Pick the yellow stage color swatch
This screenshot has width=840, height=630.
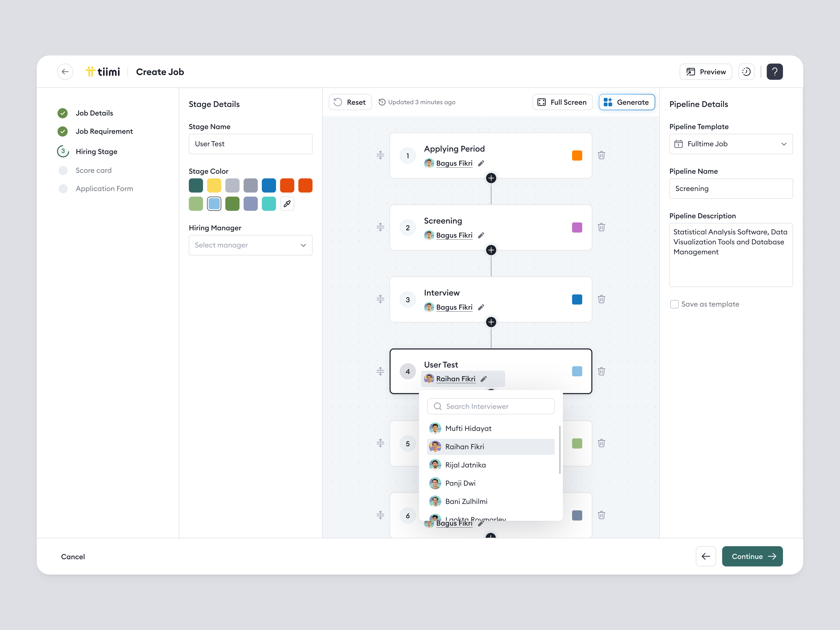click(x=214, y=186)
